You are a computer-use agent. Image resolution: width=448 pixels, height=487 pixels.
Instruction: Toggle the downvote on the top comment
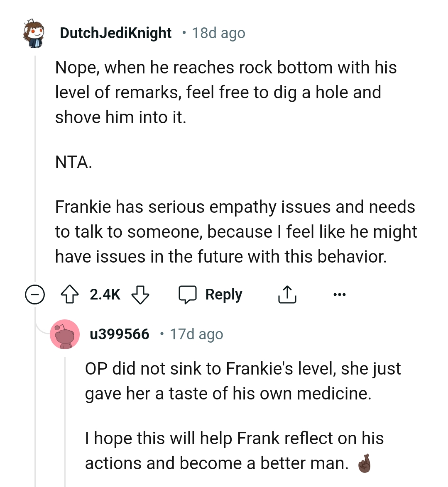pos(140,295)
